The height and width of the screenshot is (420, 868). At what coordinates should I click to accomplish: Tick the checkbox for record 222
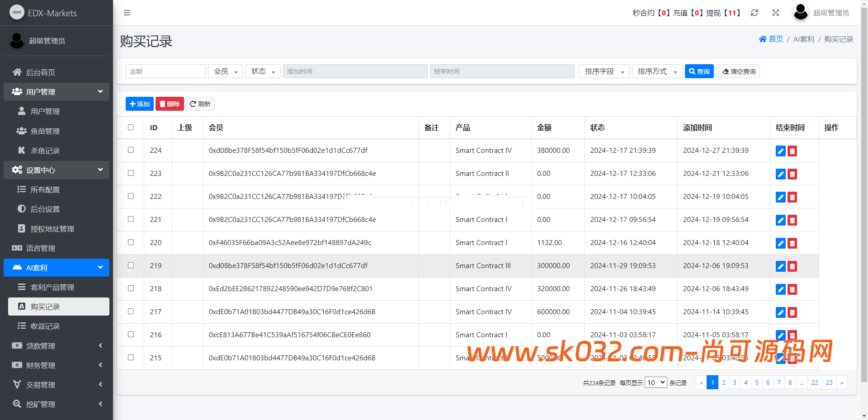pos(131,196)
